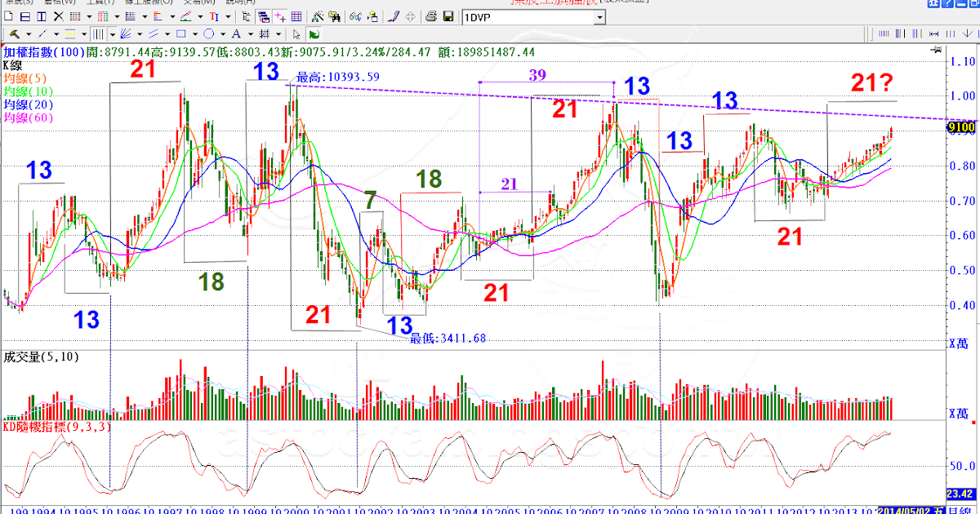Click the 均線(5) moving average legend
Image resolution: width=980 pixels, height=514 pixels.
pos(27,78)
